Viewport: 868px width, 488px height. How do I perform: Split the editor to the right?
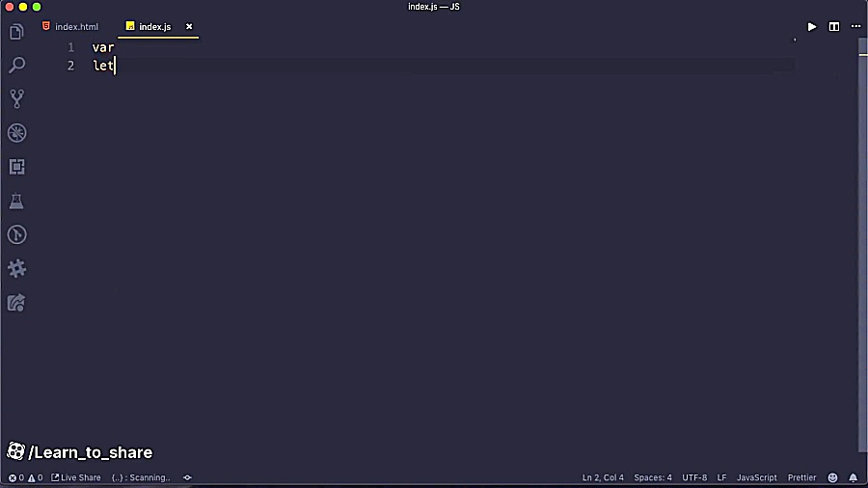tap(833, 27)
